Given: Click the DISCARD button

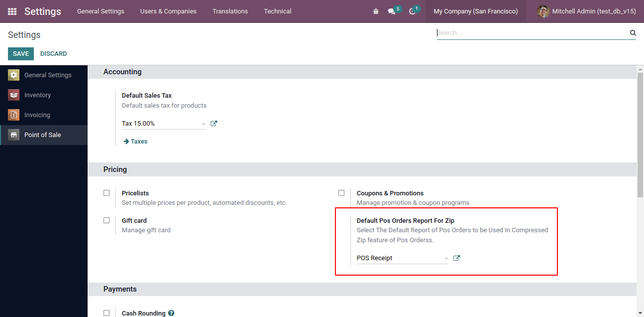Looking at the screenshot, I should pos(53,54).
